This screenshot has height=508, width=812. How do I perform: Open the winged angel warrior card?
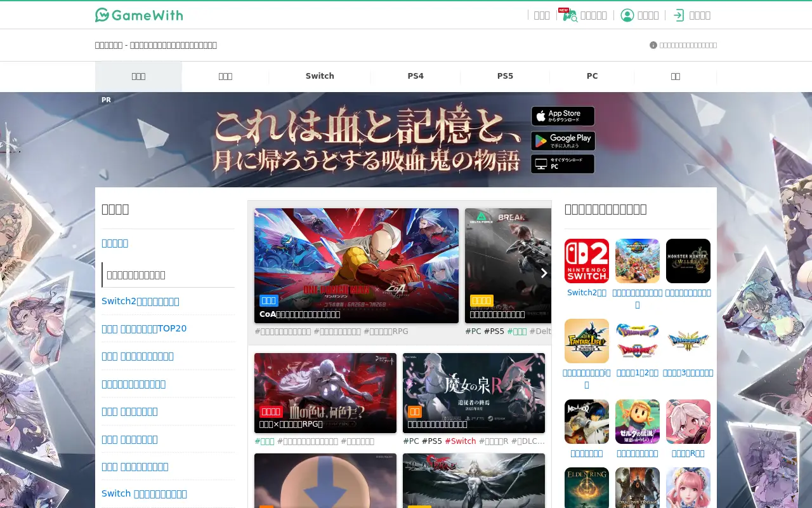coord(474,481)
